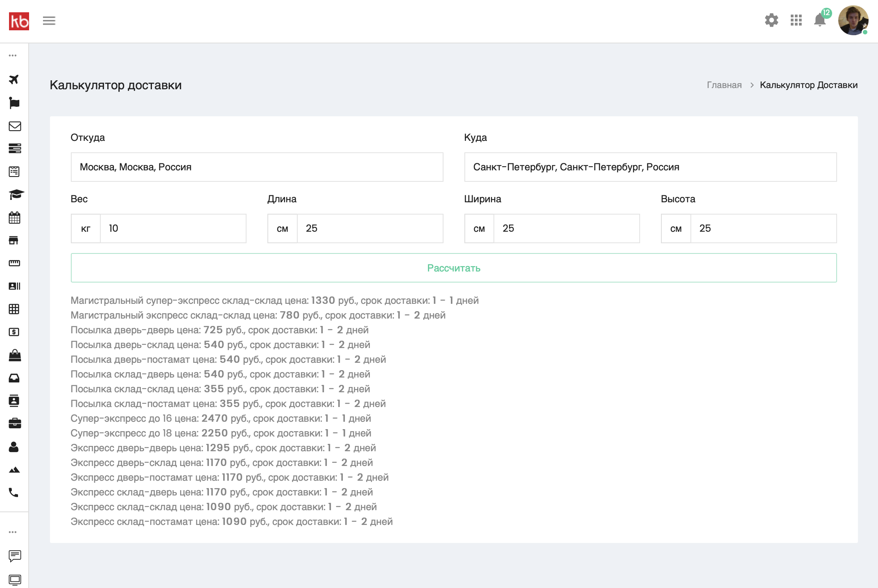Open the briefcase icon in sidebar

[x=14, y=423]
